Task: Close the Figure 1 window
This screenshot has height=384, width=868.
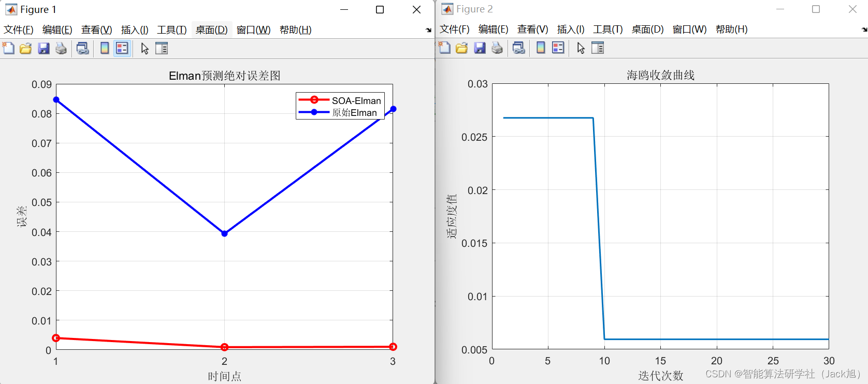Action: click(416, 9)
